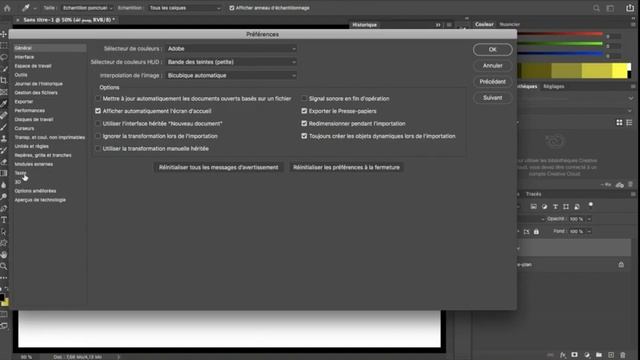This screenshot has height=360, width=640.
Task: Click 'Réinitialiser les préférences à la fermeture'
Action: pos(346,167)
